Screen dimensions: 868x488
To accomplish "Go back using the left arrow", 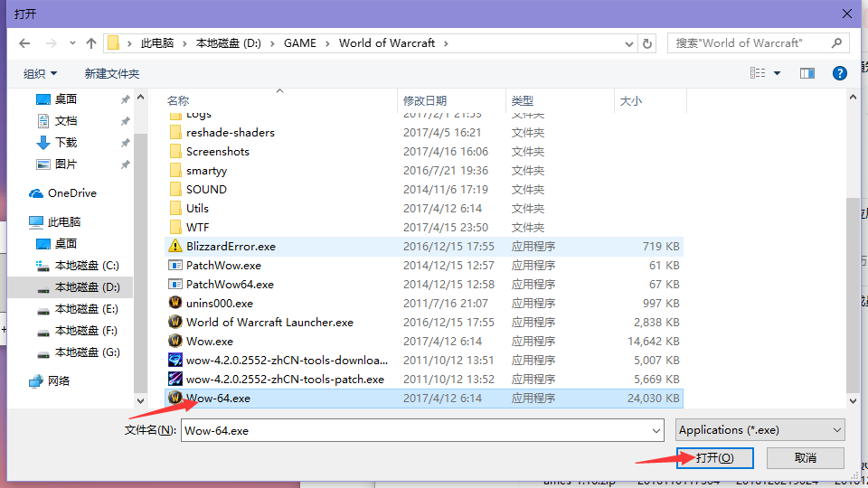I will 24,43.
